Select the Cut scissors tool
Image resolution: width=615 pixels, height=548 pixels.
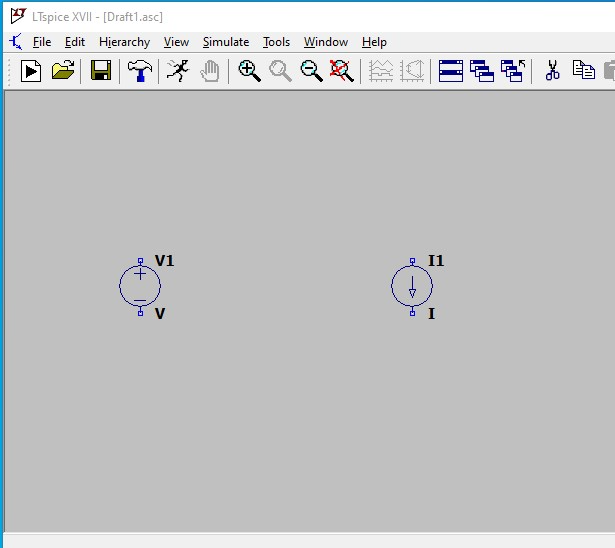point(553,71)
